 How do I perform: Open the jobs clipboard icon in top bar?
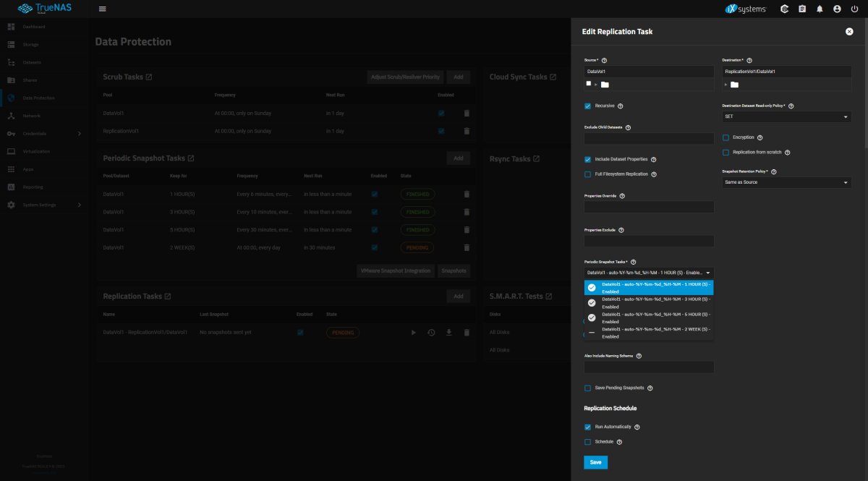point(802,9)
